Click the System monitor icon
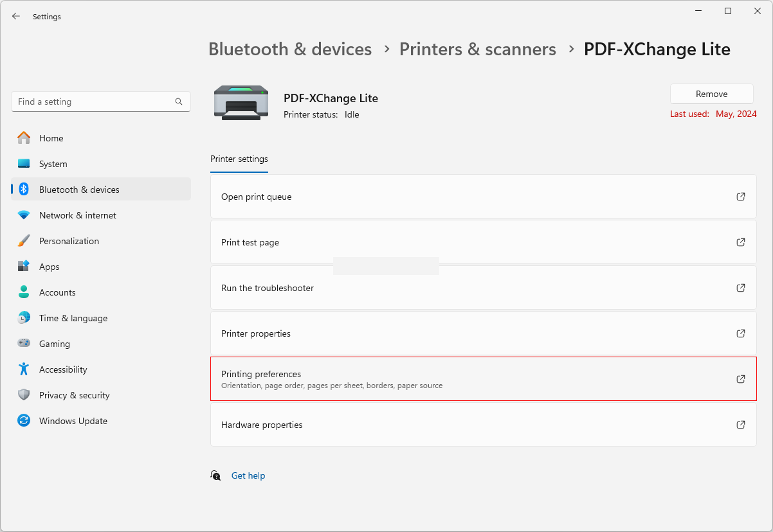 [x=24, y=164]
